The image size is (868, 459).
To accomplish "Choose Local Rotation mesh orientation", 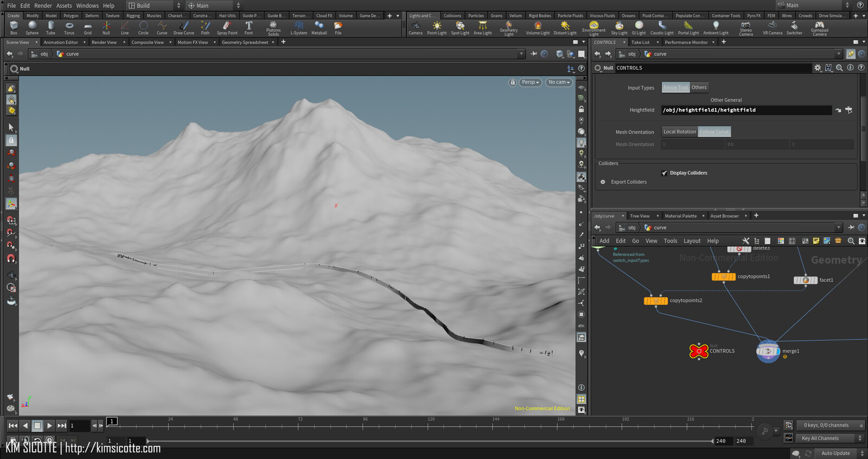I will coord(679,132).
